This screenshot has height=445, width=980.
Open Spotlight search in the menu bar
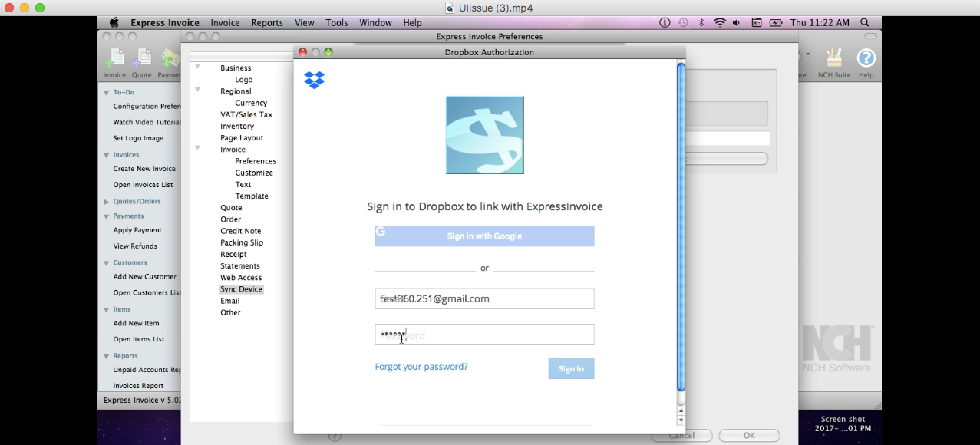coord(865,23)
